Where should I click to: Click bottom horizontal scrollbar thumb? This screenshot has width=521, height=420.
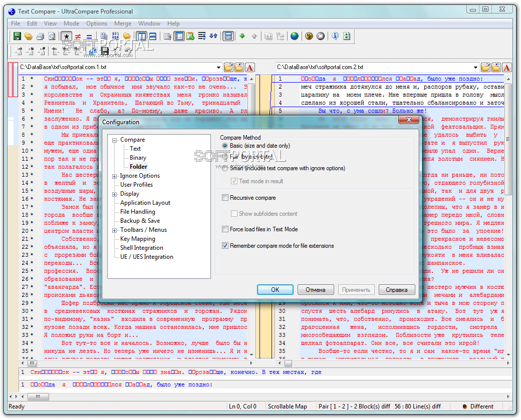click(x=38, y=397)
